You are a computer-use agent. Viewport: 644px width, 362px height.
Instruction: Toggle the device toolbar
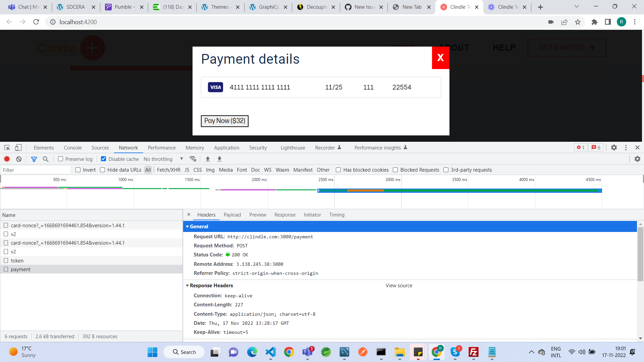pyautogui.click(x=18, y=147)
